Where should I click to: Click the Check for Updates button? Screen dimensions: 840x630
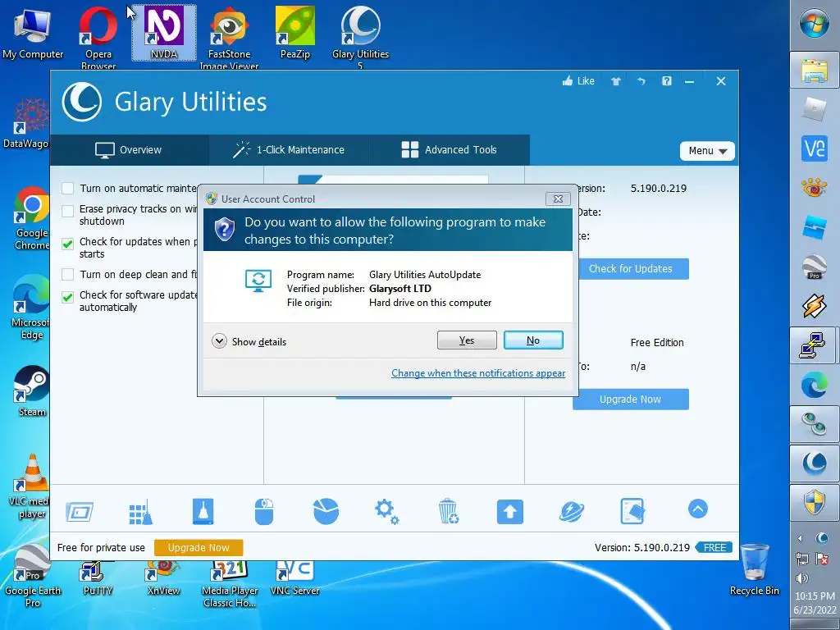[631, 268]
